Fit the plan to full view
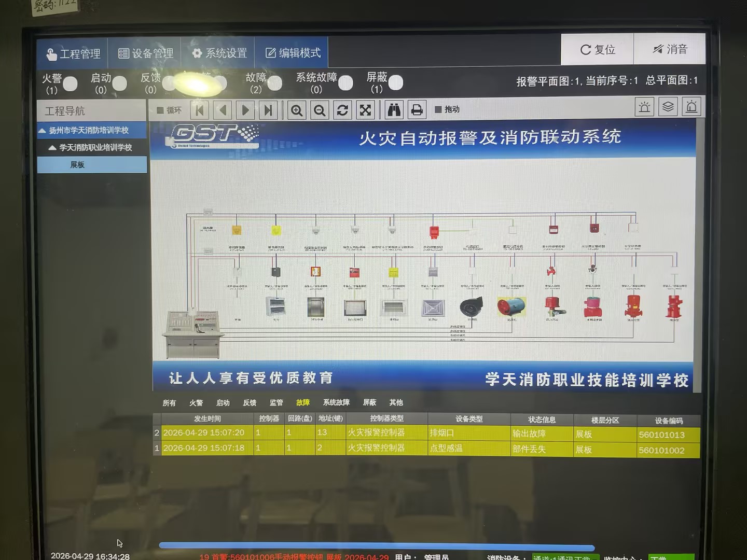 tap(365, 110)
